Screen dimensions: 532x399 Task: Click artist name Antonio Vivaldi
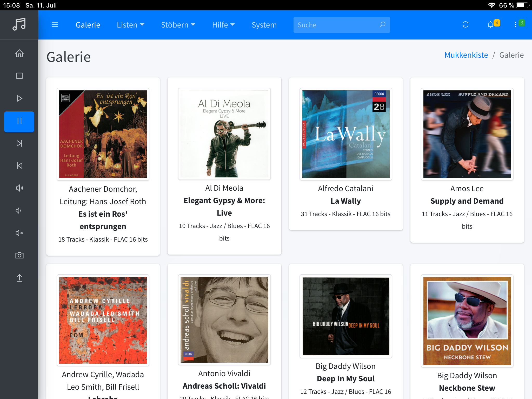point(224,374)
